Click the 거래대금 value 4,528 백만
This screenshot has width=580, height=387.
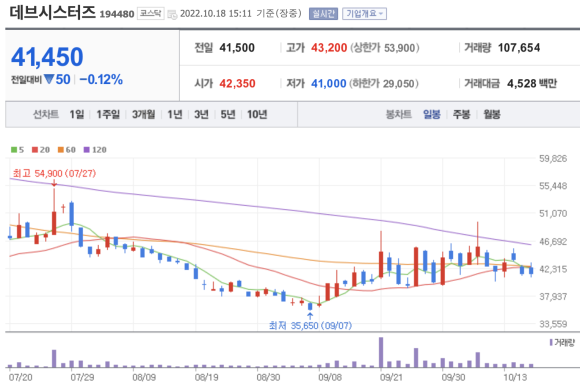click(x=532, y=84)
